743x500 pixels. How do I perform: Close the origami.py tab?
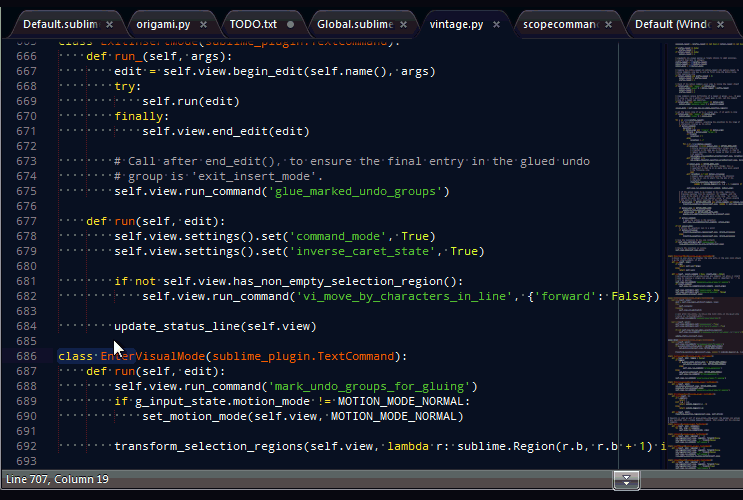[203, 23]
